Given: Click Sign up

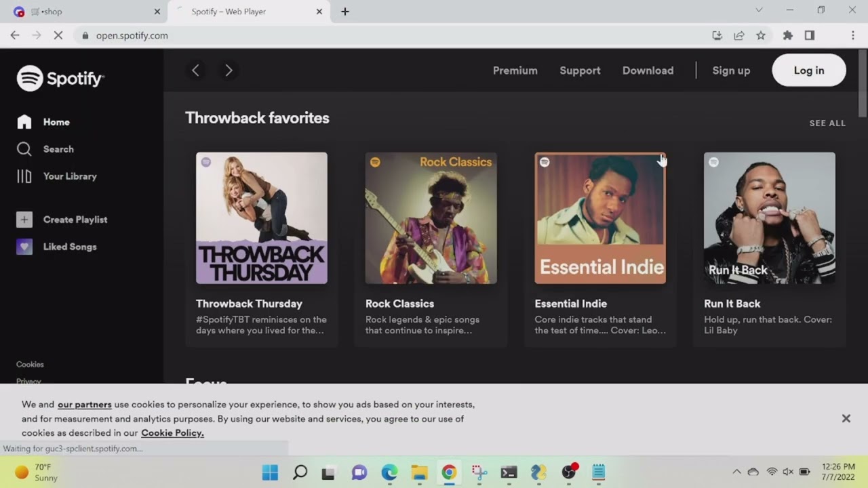Looking at the screenshot, I should tap(731, 70).
